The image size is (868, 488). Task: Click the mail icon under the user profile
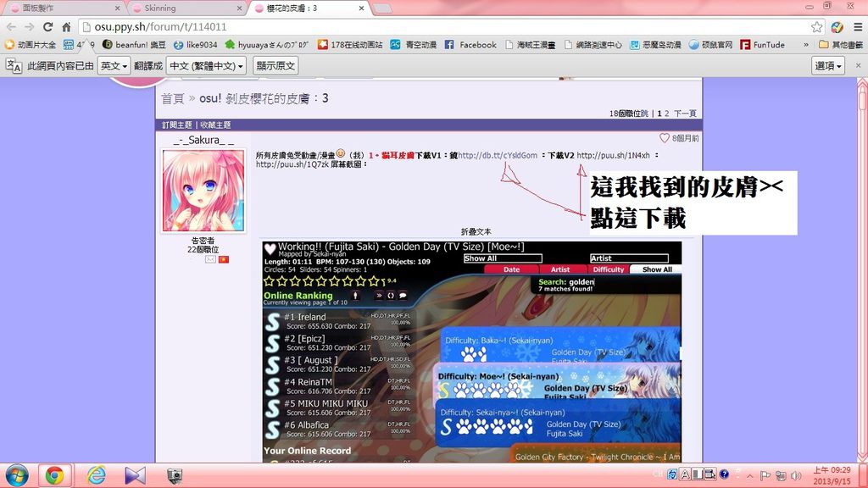210,259
